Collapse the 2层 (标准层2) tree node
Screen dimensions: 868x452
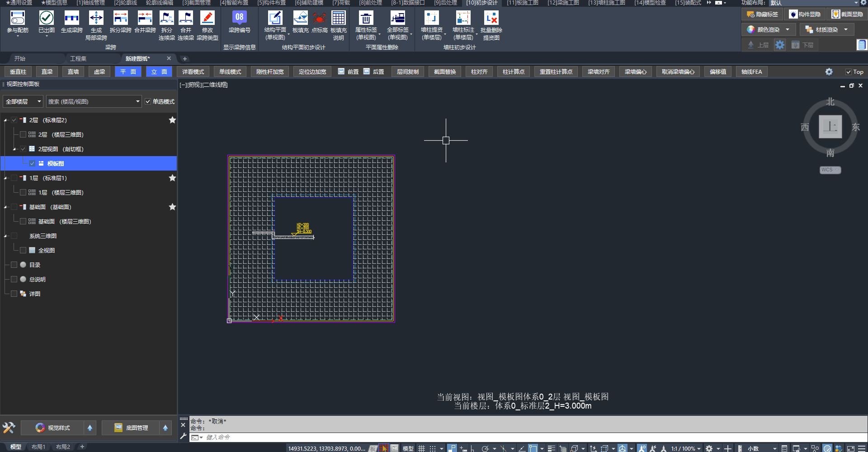pyautogui.click(x=5, y=120)
